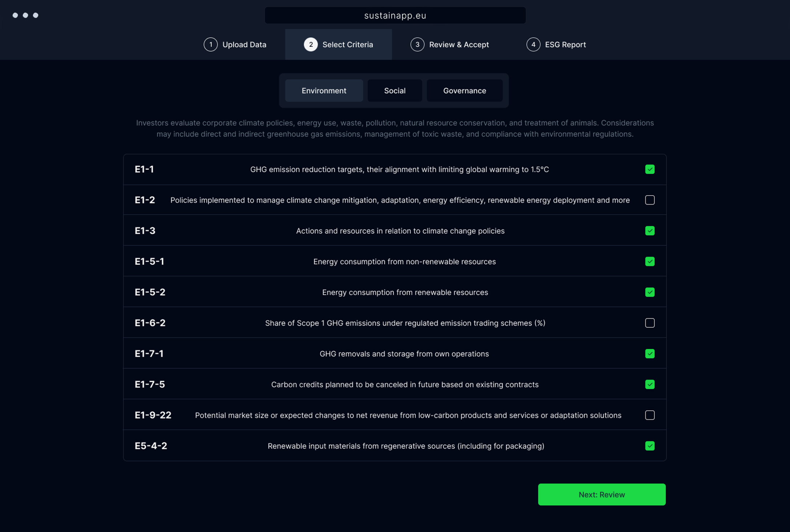The image size is (790, 532).
Task: Uncheck the E1-1 GHG targets checkbox
Action: point(650,169)
